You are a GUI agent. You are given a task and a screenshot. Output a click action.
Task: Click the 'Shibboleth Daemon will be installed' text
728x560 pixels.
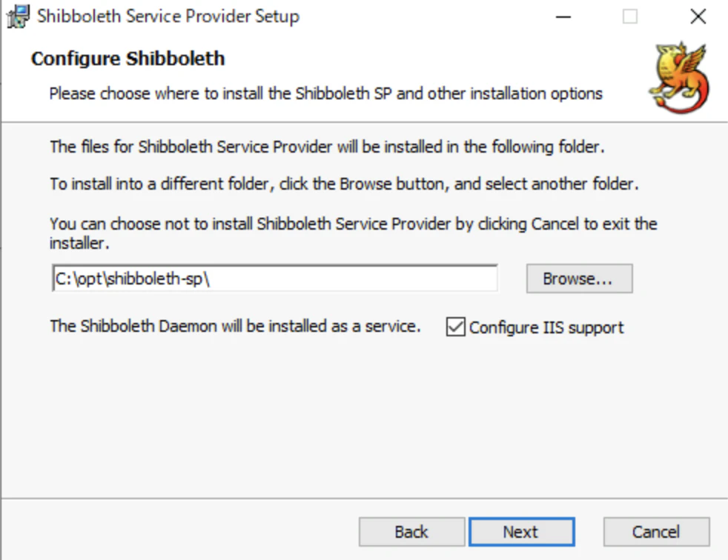click(235, 326)
